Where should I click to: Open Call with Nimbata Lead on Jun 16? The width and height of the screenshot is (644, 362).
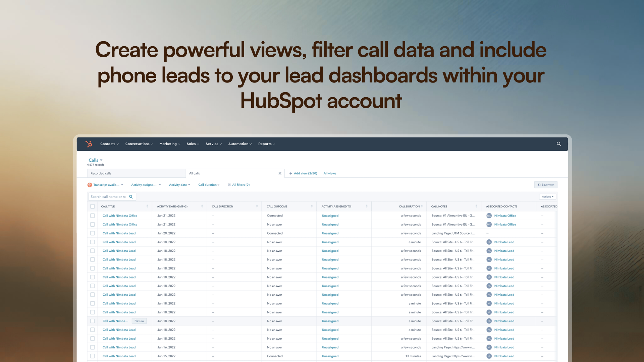click(119, 347)
